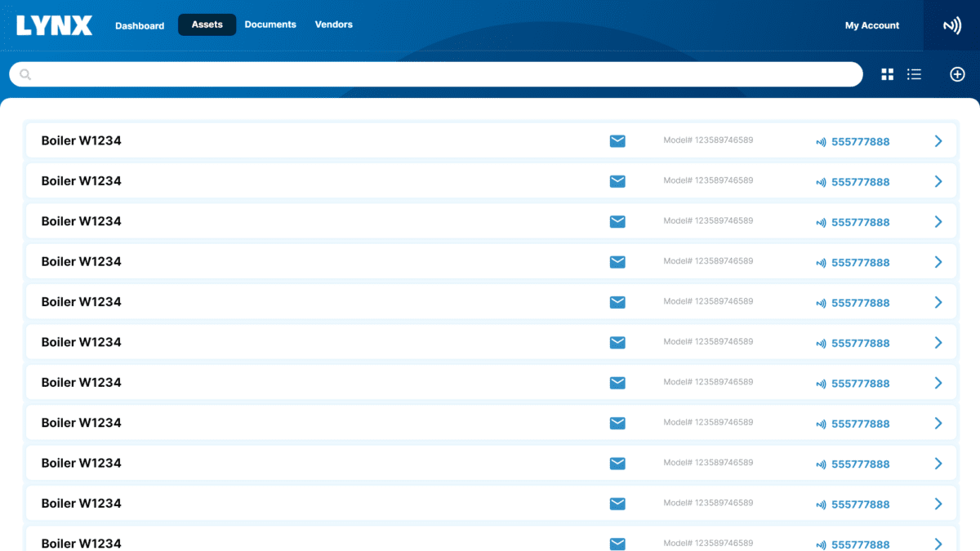Expand the sixth Boiler row using its chevron
980x551 pixels.
click(x=938, y=343)
